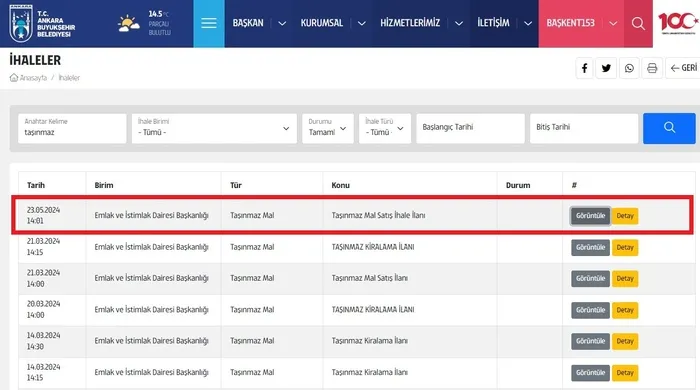Click 'Taşınmaz Kiralama İlanı' in 14:30 row
700x390 pixels.
tap(369, 341)
